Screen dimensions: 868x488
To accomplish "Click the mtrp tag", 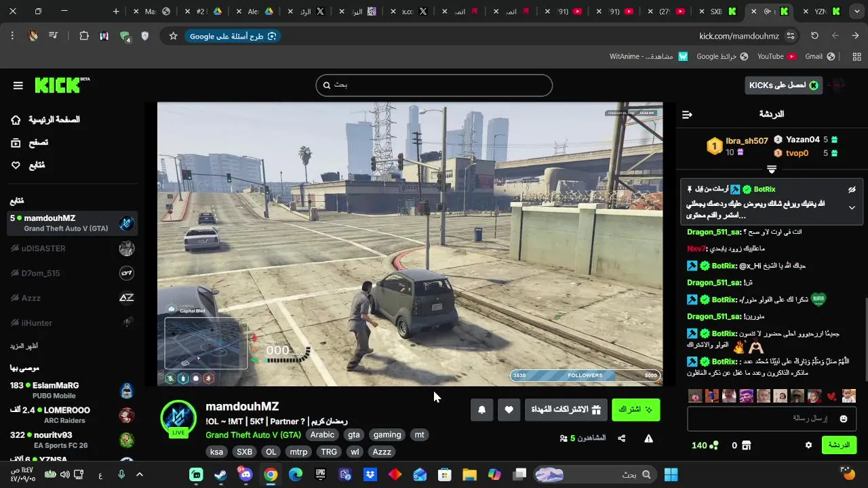I will point(298,452).
